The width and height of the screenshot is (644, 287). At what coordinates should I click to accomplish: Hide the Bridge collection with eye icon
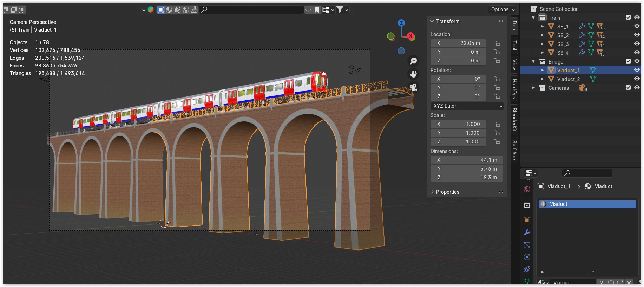[637, 61]
